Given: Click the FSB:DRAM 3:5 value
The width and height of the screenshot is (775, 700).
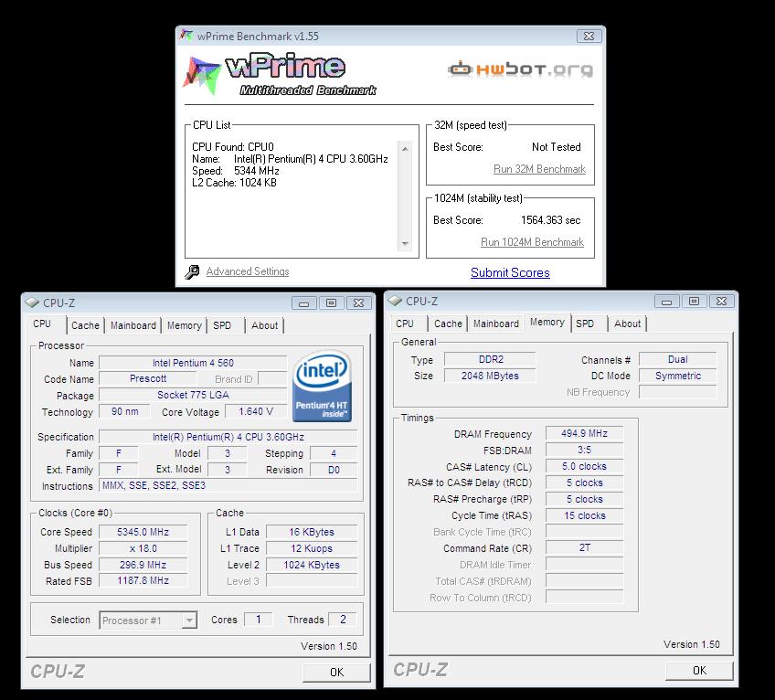Looking at the screenshot, I should pyautogui.click(x=584, y=450).
